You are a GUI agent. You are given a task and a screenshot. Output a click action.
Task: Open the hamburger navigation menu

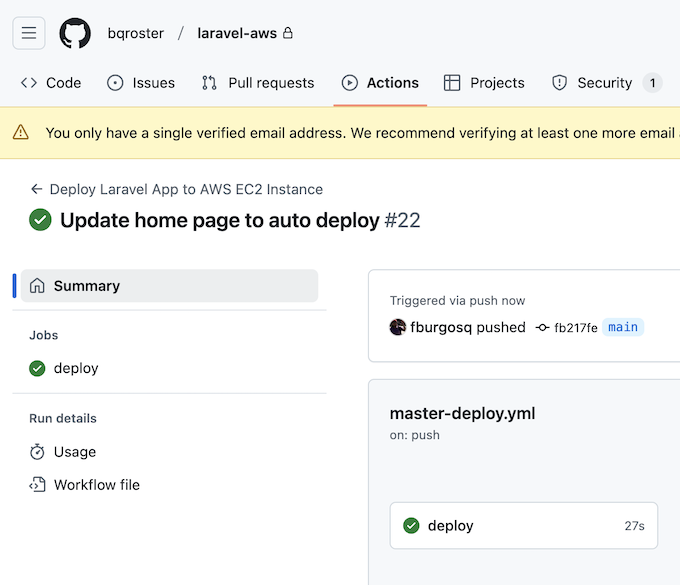tap(29, 33)
